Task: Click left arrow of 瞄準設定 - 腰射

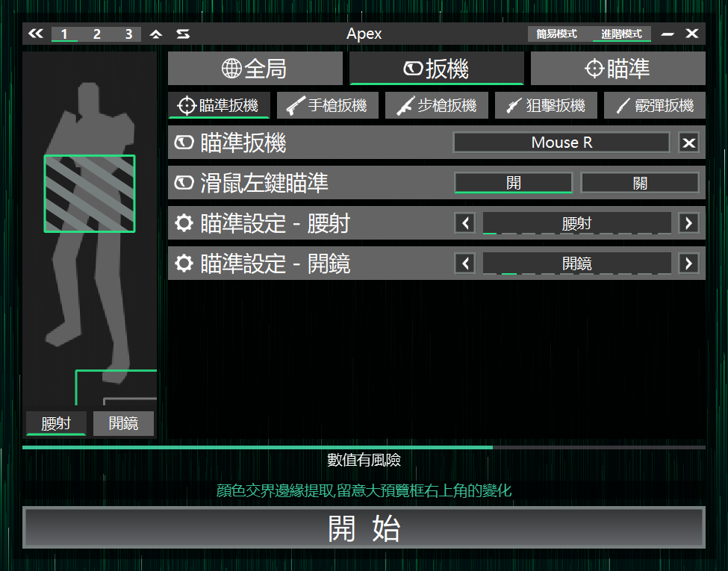Action: click(467, 222)
